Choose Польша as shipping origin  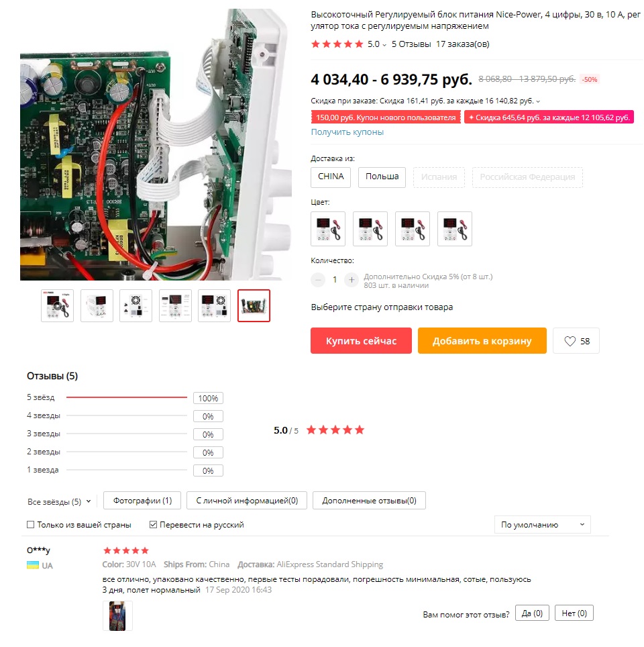tap(382, 177)
